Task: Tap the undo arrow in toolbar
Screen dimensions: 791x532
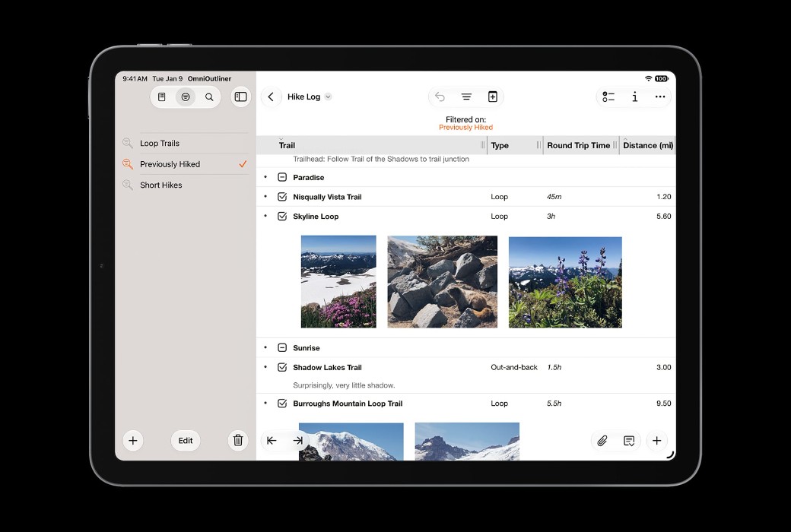Action: (x=440, y=97)
